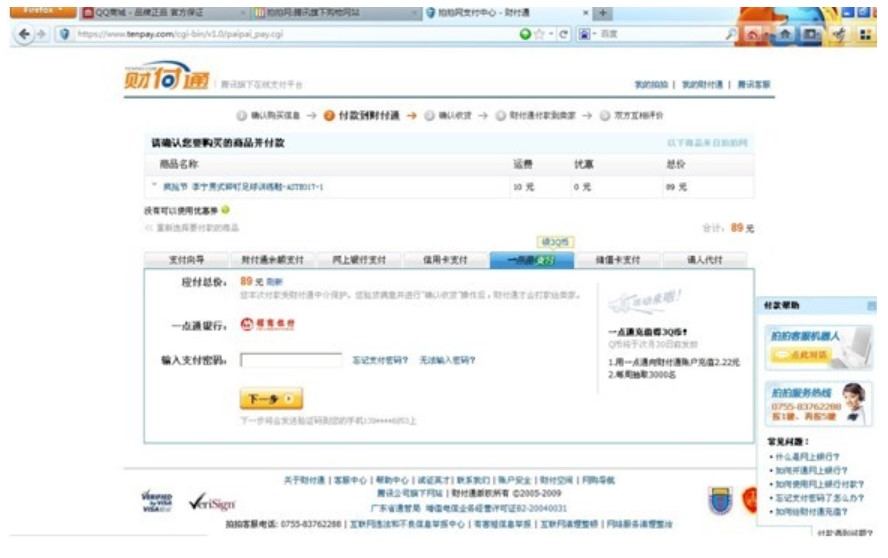
Task: Click 账户安全 footer link
Action: 515,480
